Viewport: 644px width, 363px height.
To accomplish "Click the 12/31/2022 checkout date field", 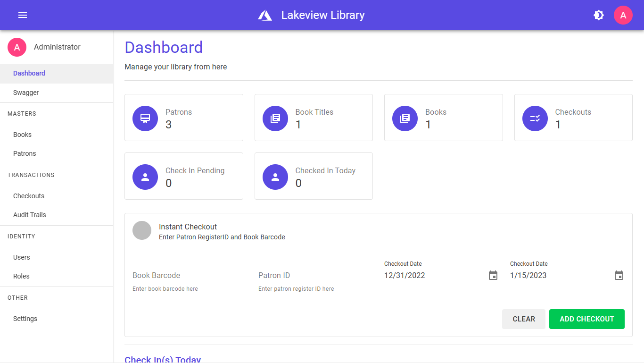I will 435,275.
